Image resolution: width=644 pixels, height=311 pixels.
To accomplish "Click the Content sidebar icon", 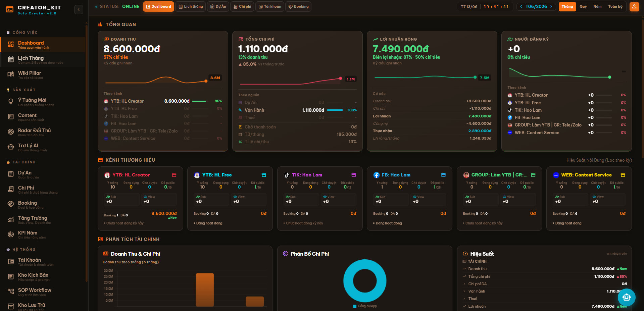I will [x=11, y=117].
